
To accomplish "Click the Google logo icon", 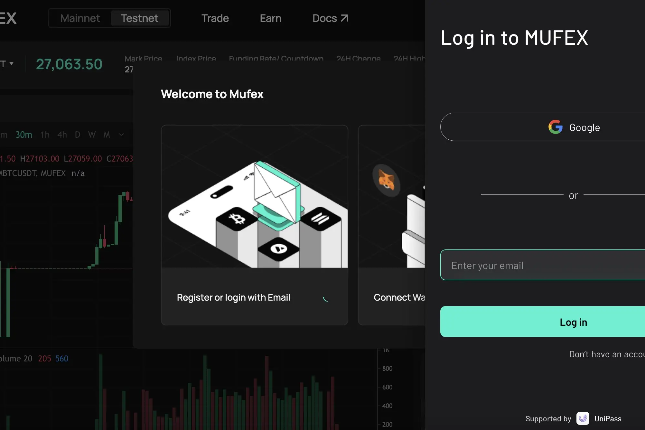I will [x=555, y=127].
